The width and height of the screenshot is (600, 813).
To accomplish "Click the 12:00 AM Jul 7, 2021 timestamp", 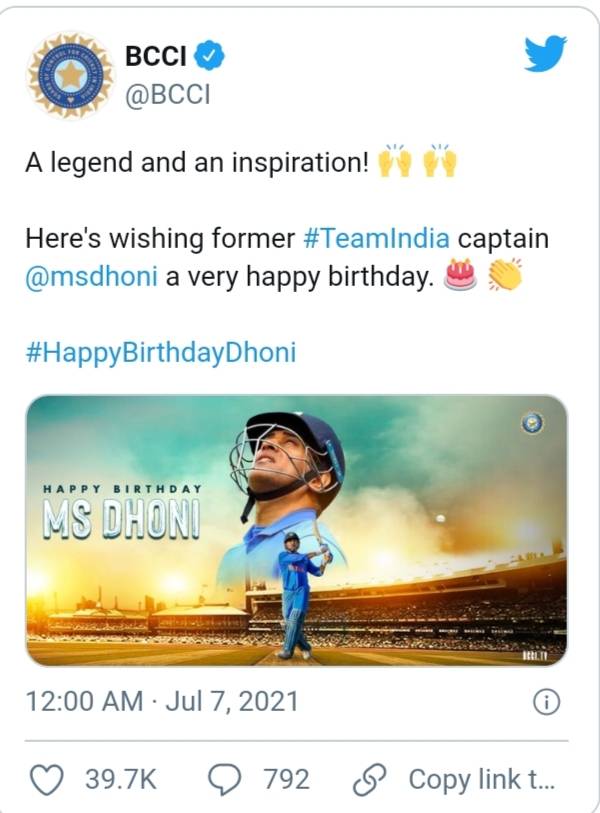I will pyautogui.click(x=161, y=701).
